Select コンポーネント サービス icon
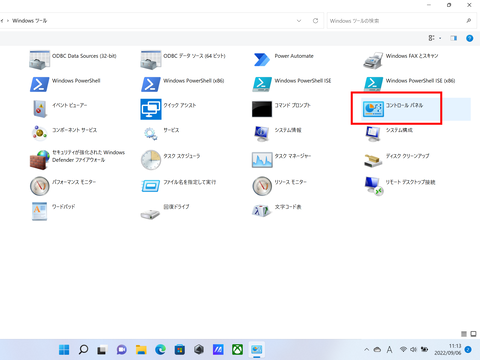 [x=39, y=133]
